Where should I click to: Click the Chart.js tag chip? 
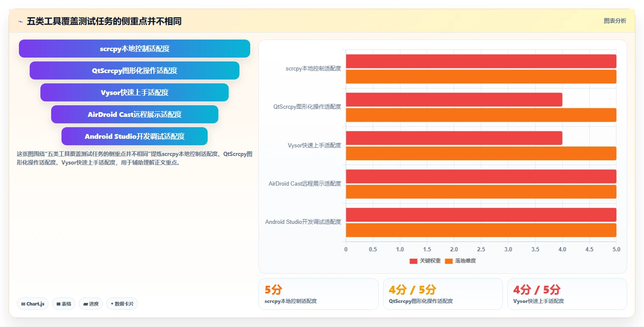pyautogui.click(x=33, y=304)
